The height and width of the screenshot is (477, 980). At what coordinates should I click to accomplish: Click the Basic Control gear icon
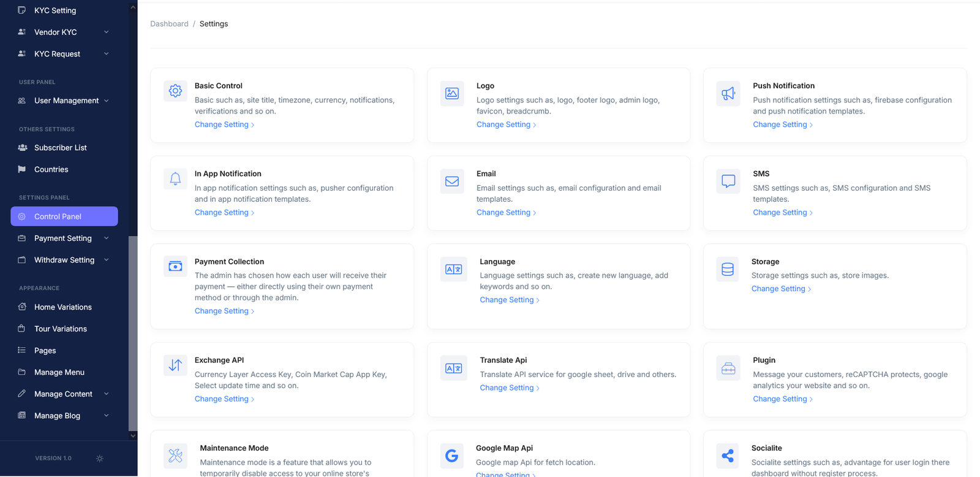click(175, 91)
